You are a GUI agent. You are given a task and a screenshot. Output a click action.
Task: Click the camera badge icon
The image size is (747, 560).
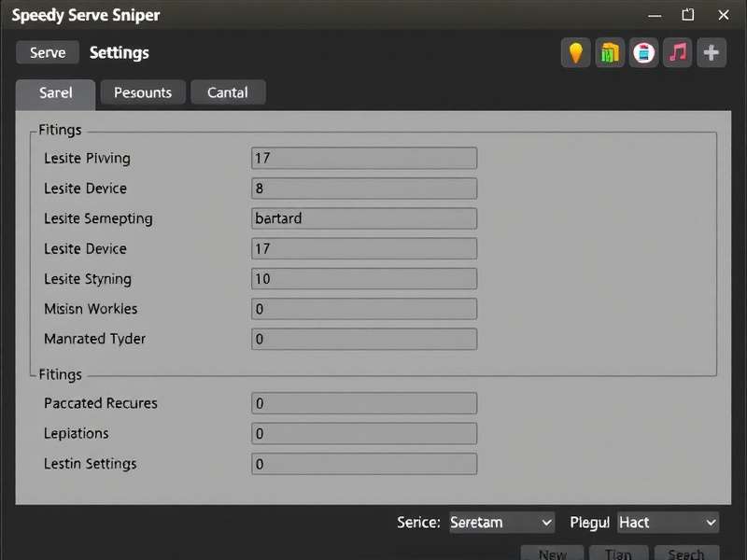pyautogui.click(x=642, y=53)
